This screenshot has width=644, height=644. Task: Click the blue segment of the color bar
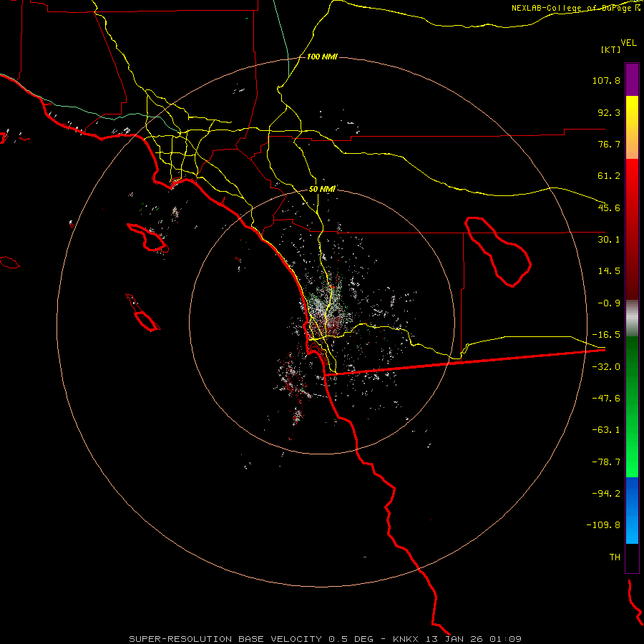pos(632,510)
